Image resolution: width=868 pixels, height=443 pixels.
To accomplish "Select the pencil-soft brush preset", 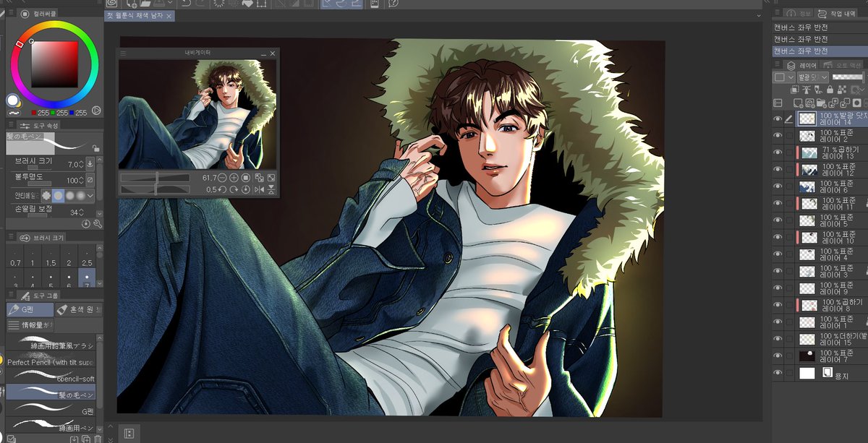I will [51, 376].
